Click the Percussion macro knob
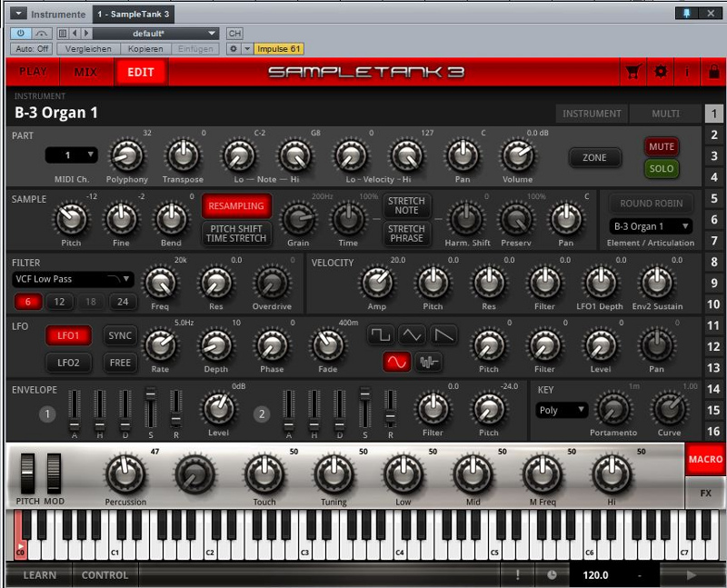This screenshot has height=588, width=727. (x=125, y=474)
